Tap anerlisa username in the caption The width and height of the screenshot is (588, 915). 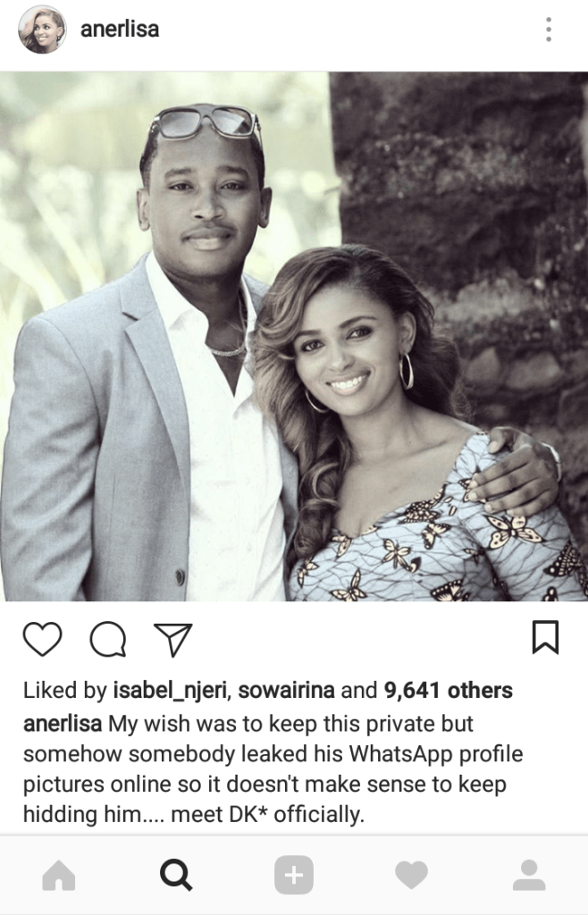tap(63, 724)
